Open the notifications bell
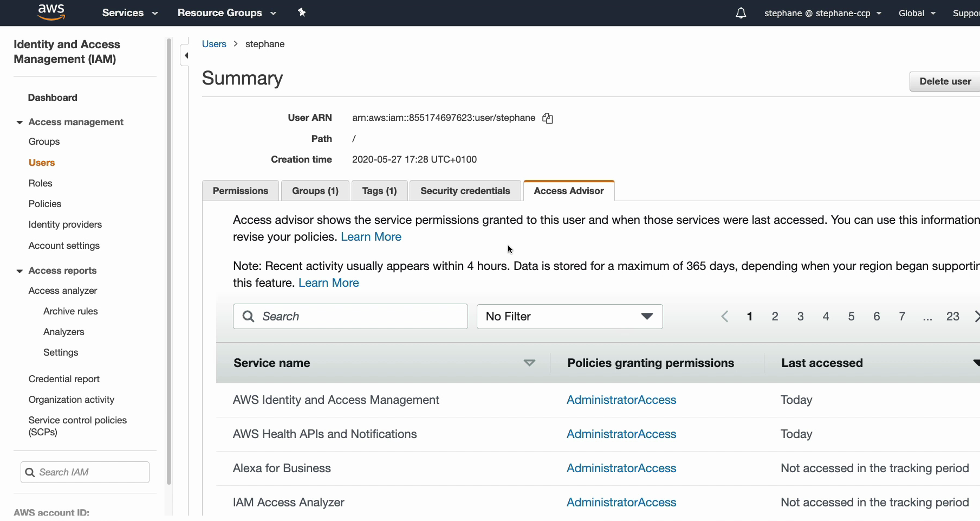The width and height of the screenshot is (980, 521). (x=741, y=13)
